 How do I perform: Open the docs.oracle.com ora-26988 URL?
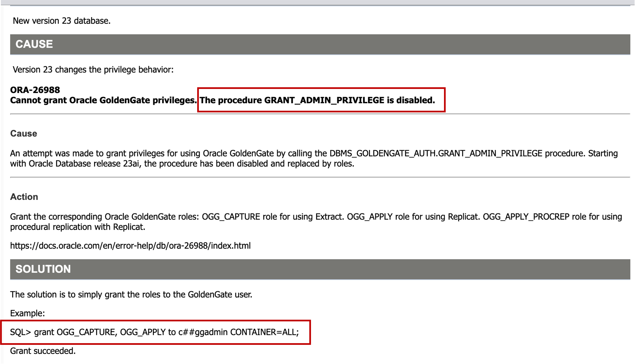point(130,246)
